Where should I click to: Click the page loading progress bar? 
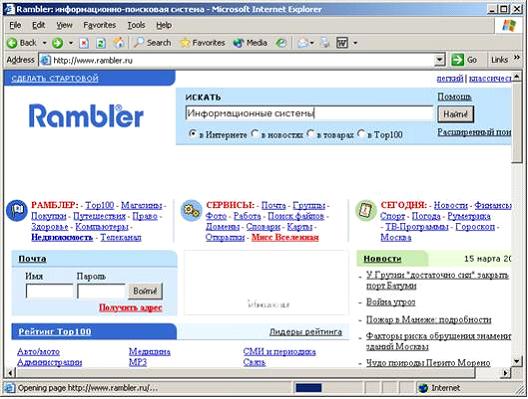(x=308, y=388)
